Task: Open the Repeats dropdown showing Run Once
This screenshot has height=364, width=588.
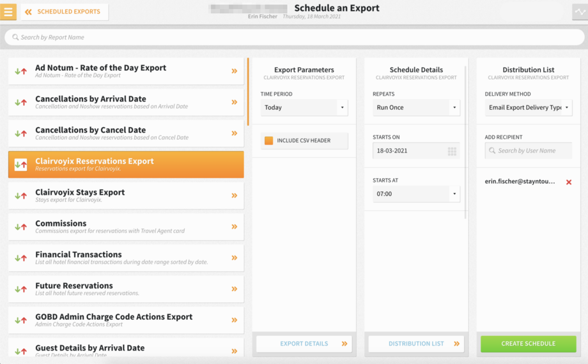Action: 416,107
